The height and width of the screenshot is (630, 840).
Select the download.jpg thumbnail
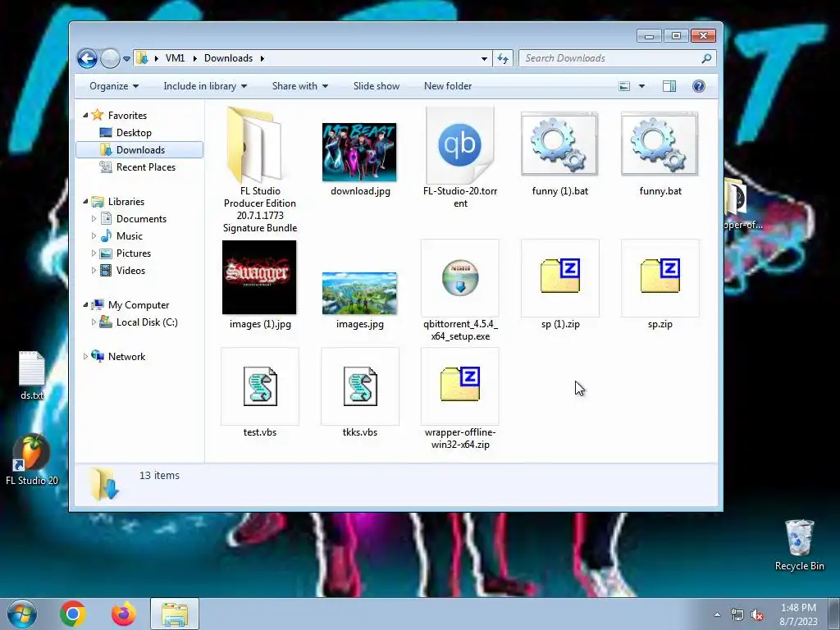[359, 152]
